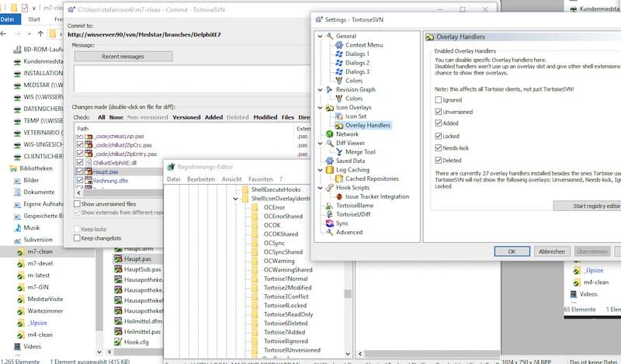Open the Ansicht menu in Registrierungs-Editor
The image size is (621, 364).
[x=231, y=179]
